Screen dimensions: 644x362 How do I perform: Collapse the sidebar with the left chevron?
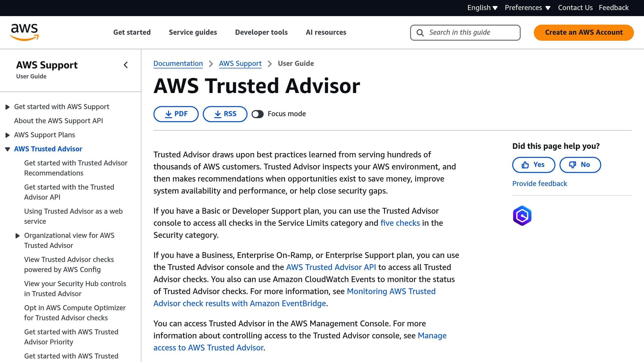point(126,65)
